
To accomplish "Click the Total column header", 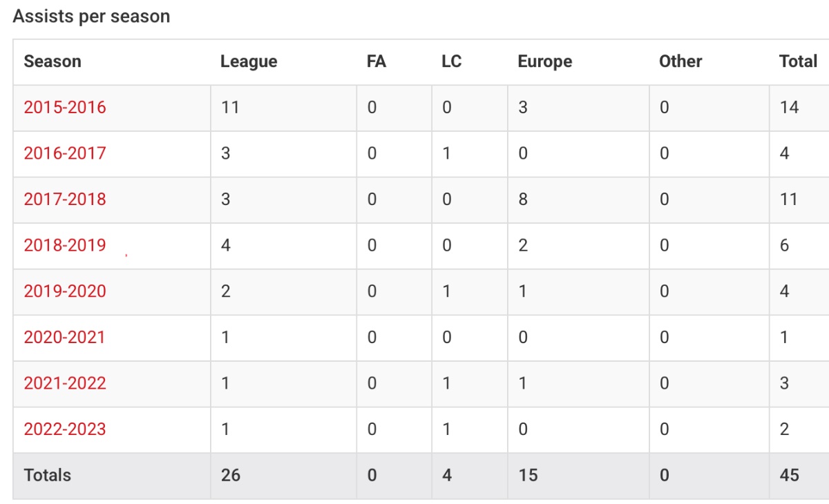I will click(x=799, y=61).
